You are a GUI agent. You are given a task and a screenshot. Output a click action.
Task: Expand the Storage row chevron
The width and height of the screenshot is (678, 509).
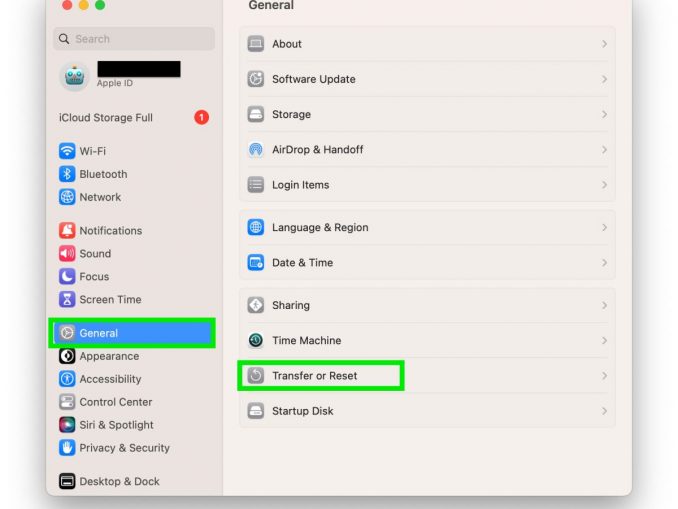(604, 114)
